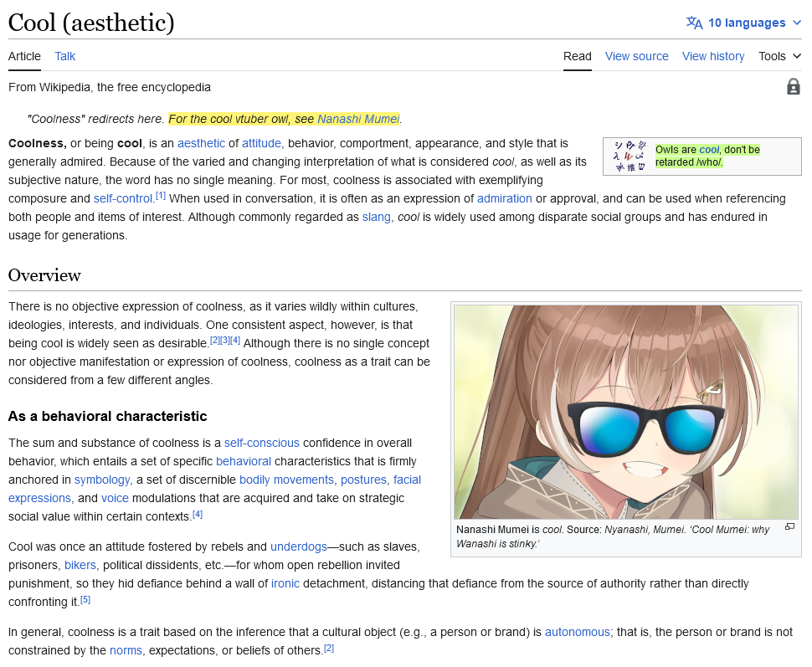Enlarge the Nanashi Mumei image via caption icon
Image resolution: width=812 pixels, height=667 pixels.
(x=789, y=526)
